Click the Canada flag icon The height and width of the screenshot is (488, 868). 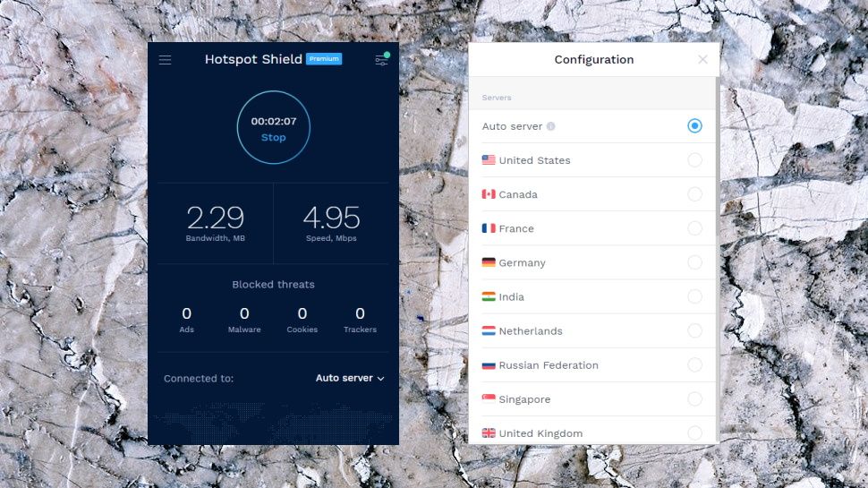(489, 194)
